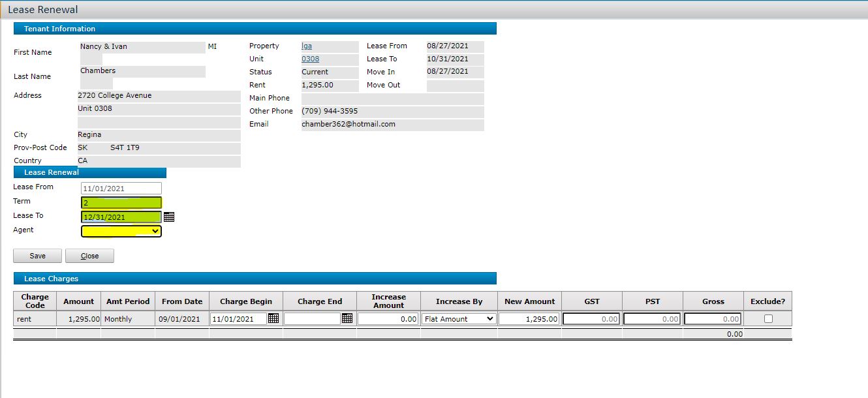Click the Lease To date field
This screenshot has height=398, width=868.
(x=121, y=217)
